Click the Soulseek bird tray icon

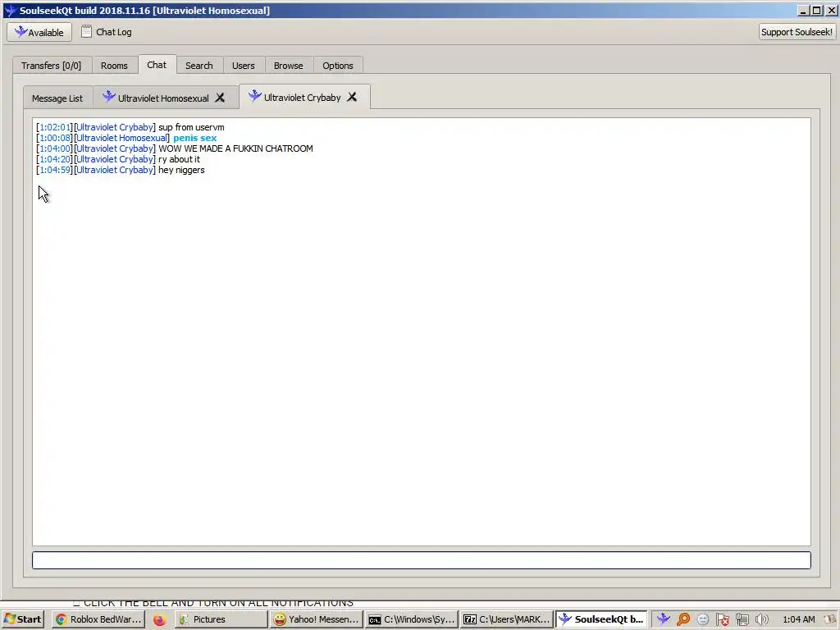pos(663,619)
